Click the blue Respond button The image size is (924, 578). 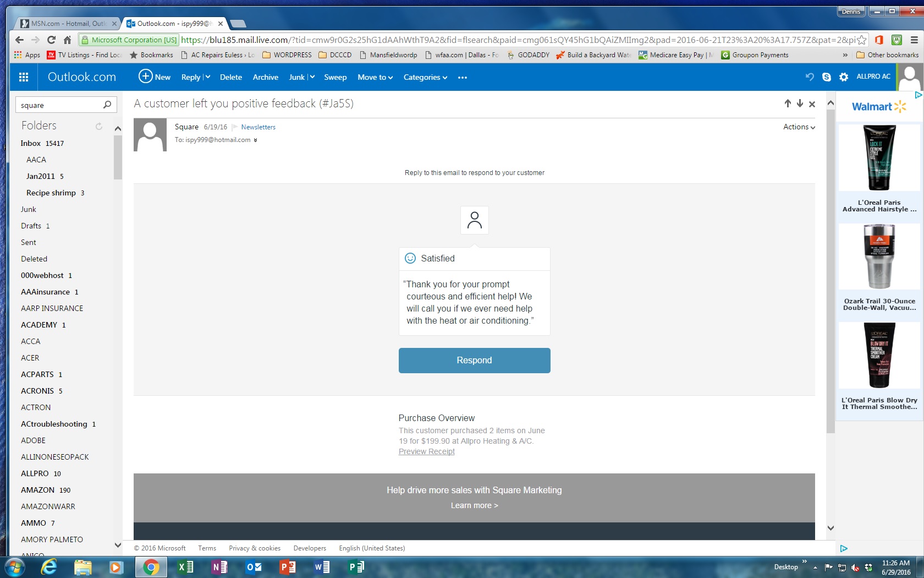[474, 360]
